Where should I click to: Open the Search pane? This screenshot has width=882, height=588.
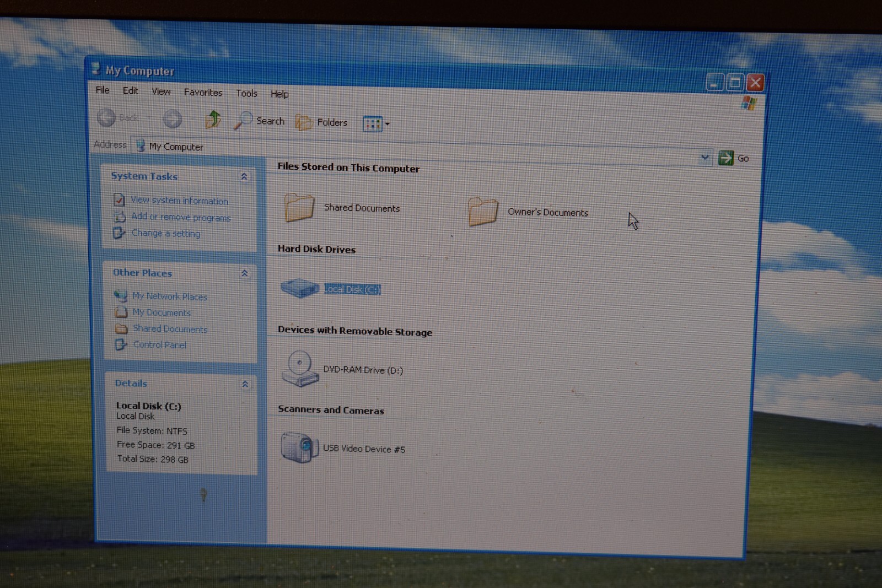pyautogui.click(x=259, y=121)
